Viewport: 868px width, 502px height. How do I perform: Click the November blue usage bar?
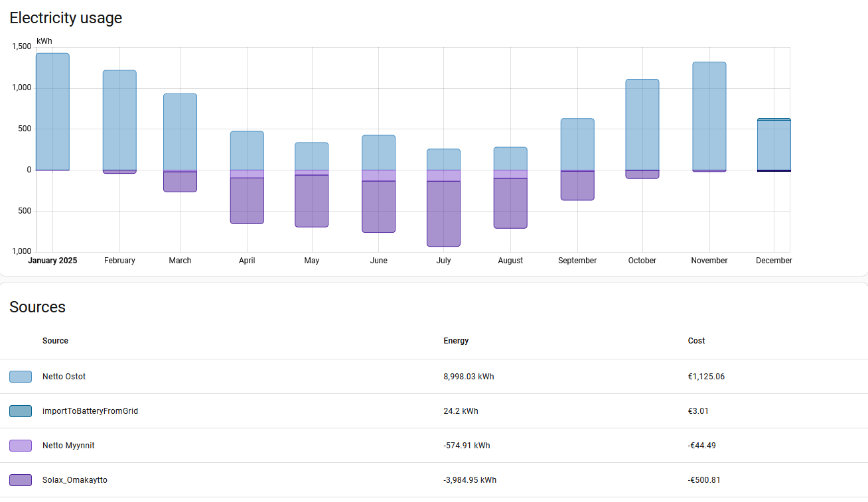(x=709, y=116)
